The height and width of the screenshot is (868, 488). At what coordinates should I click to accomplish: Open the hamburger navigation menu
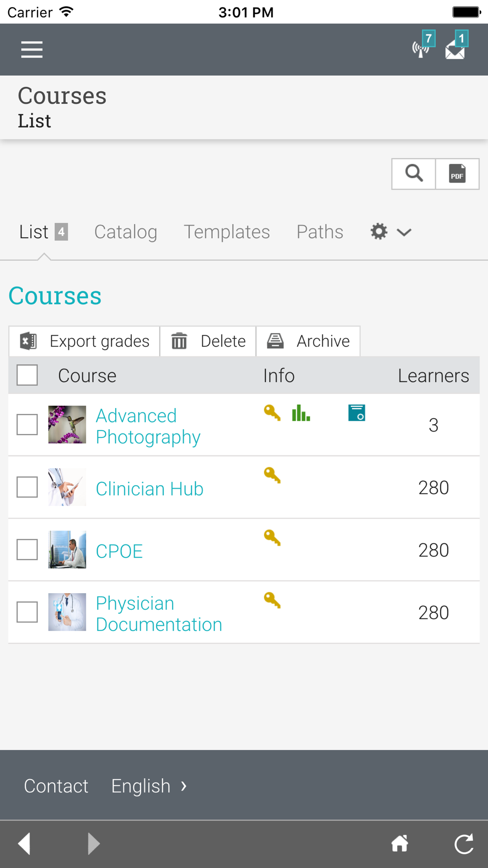(x=32, y=50)
